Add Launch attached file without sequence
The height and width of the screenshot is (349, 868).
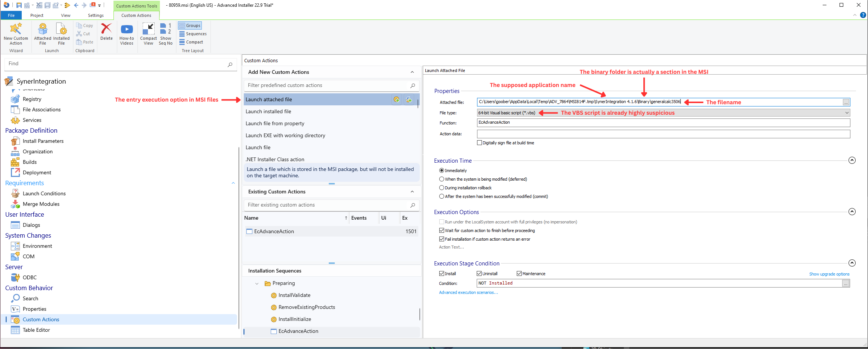(409, 99)
